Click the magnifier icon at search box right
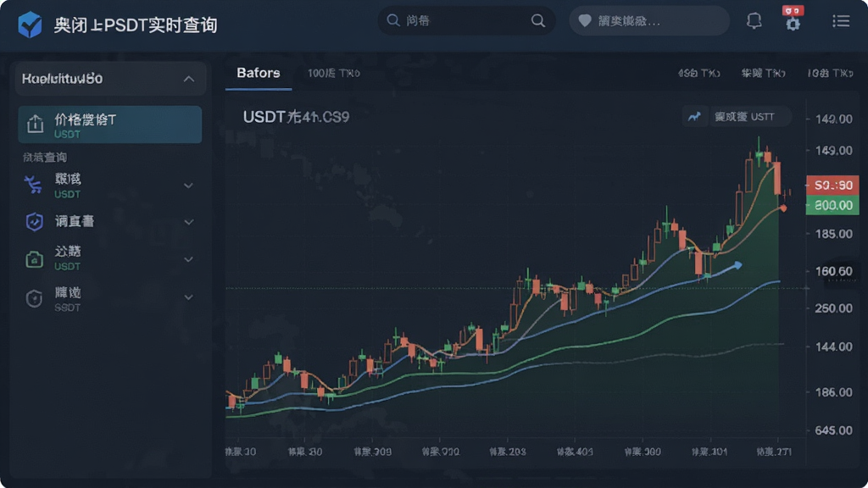Screen dimensions: 868x488 coord(538,20)
